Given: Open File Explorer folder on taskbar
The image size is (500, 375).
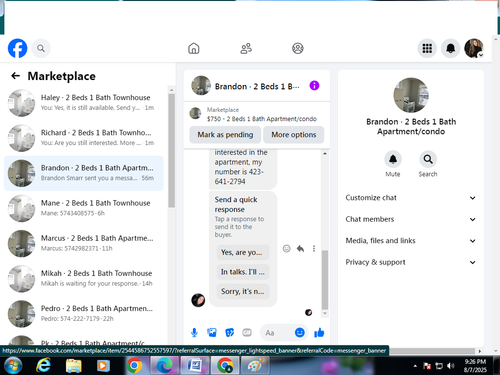Looking at the screenshot, I should [74, 366].
